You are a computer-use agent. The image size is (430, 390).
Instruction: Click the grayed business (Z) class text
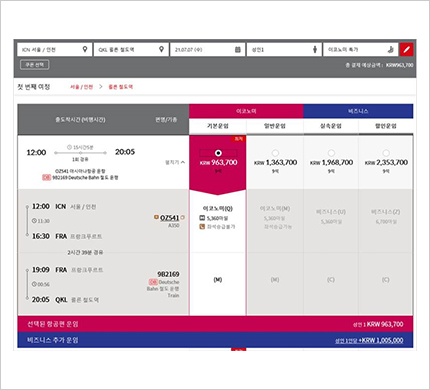pyautogui.click(x=386, y=212)
